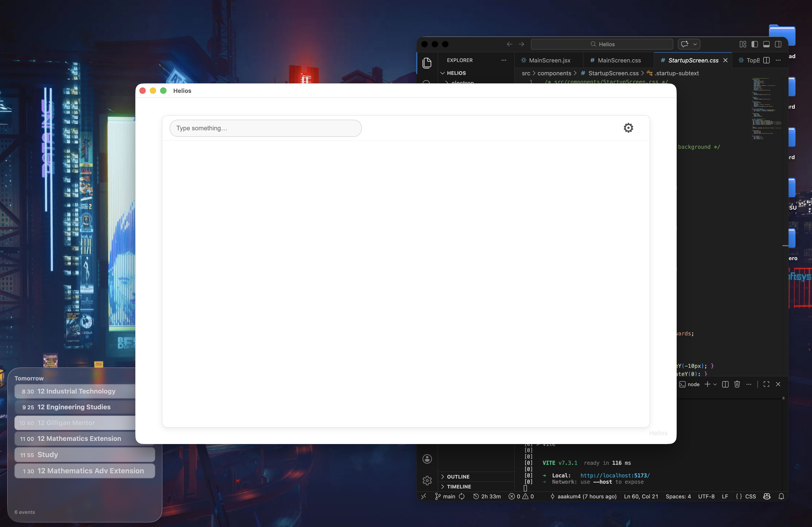
Task: Click the Copilot status icon
Action: click(767, 496)
